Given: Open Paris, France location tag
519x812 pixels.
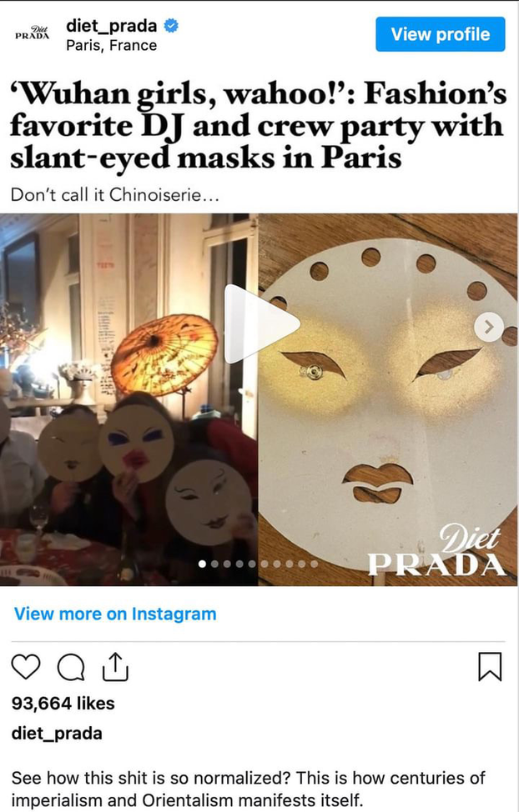Looking at the screenshot, I should tap(112, 46).
